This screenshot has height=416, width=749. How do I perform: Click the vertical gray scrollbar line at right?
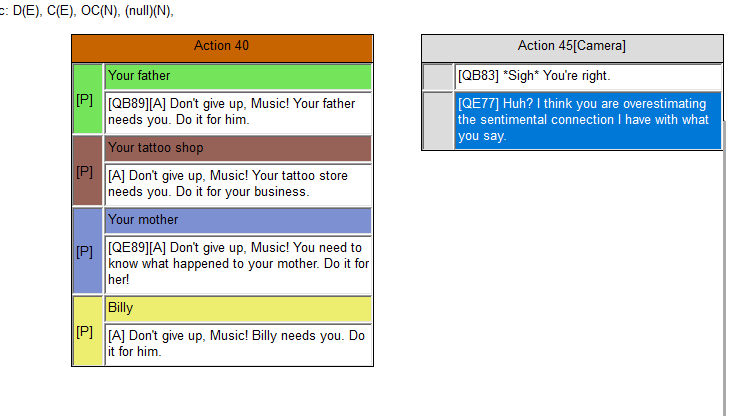725,267
